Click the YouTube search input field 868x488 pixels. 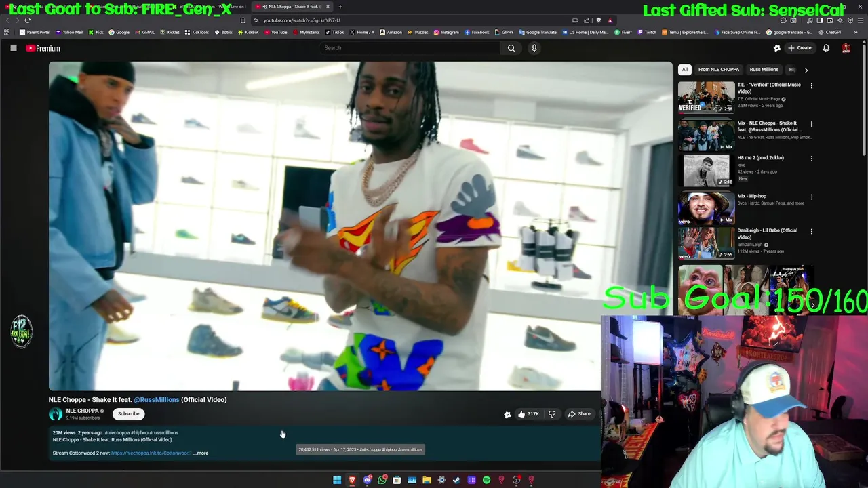click(410, 48)
